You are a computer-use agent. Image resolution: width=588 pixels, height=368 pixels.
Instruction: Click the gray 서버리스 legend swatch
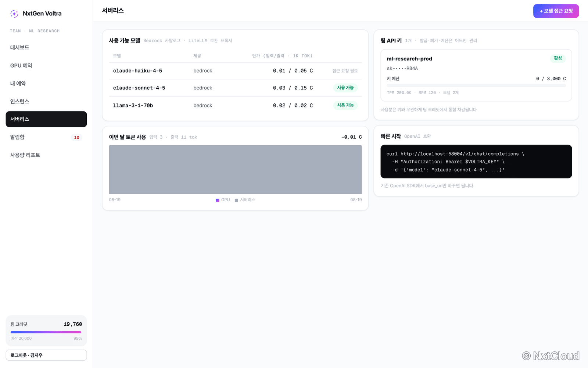click(x=236, y=200)
